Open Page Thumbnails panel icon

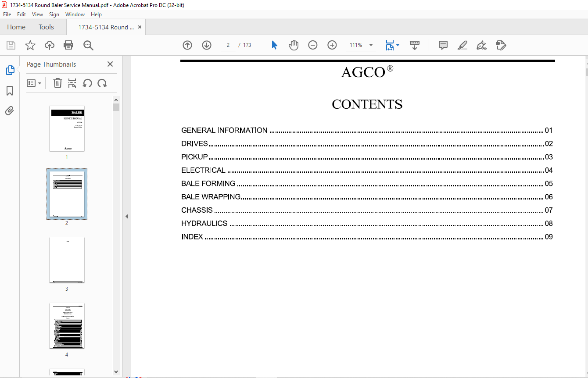(10, 70)
